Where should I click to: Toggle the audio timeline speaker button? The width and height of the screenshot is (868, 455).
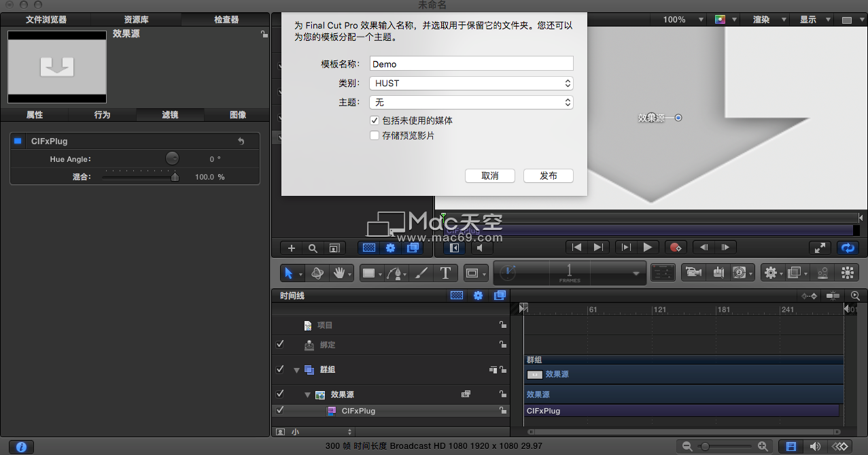814,446
